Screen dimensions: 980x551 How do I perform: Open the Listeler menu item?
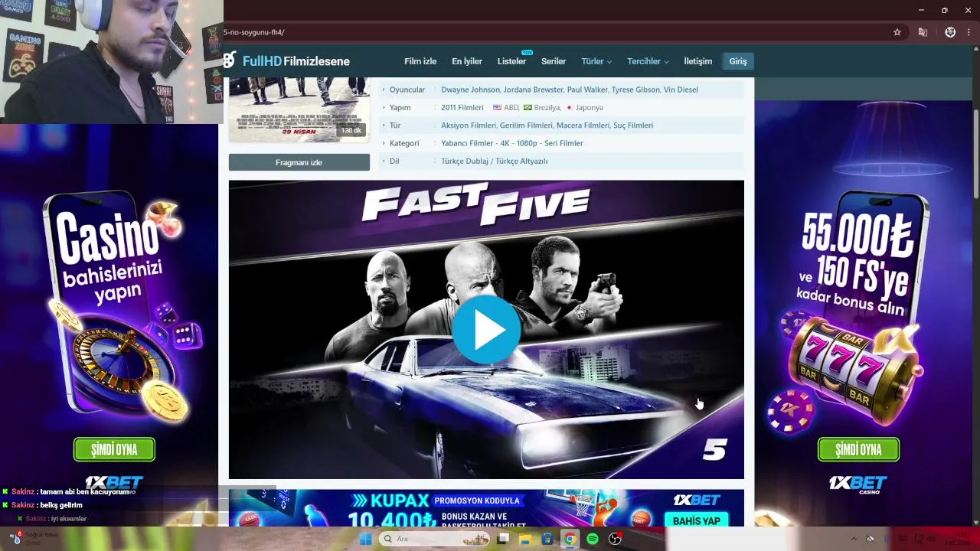[511, 61]
